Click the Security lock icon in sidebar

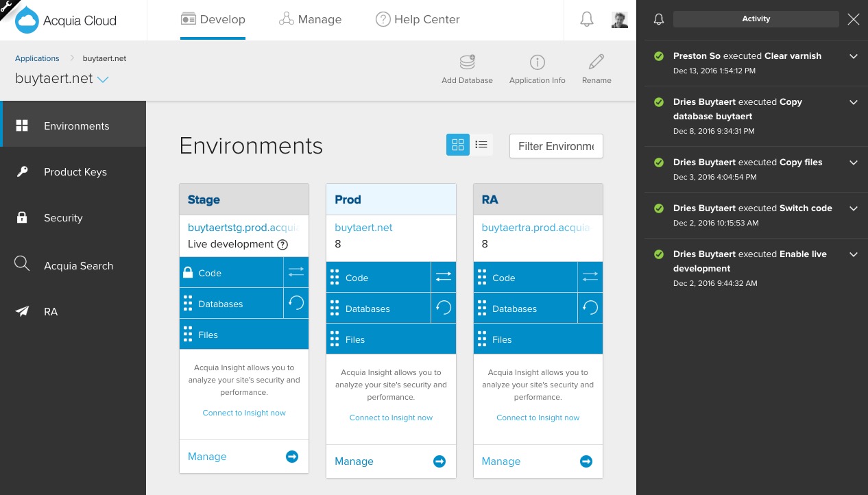point(22,217)
